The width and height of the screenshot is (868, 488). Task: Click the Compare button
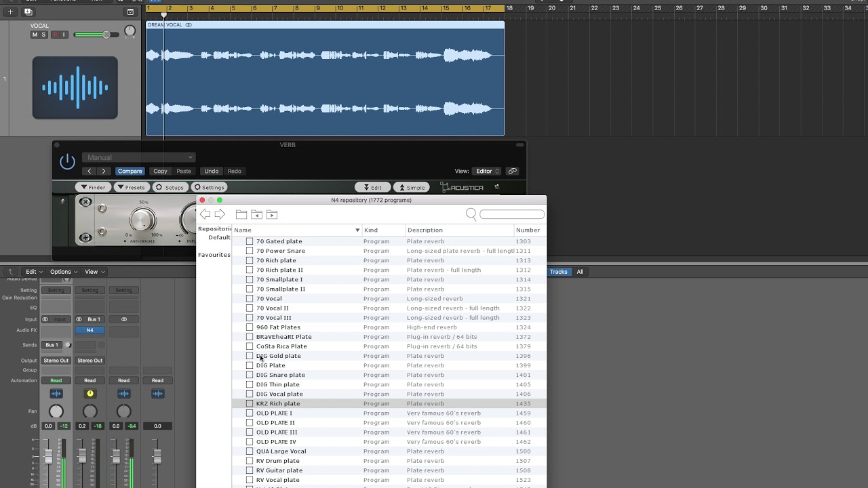[x=130, y=171]
